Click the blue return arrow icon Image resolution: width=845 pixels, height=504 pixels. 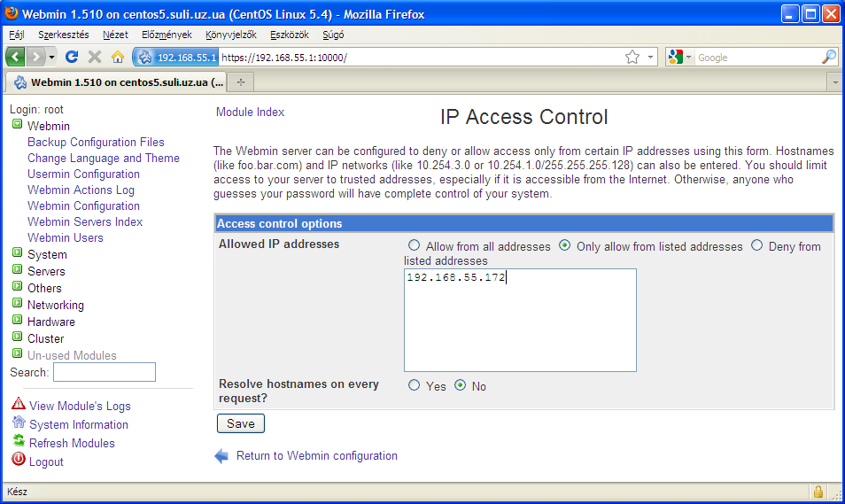[221, 456]
